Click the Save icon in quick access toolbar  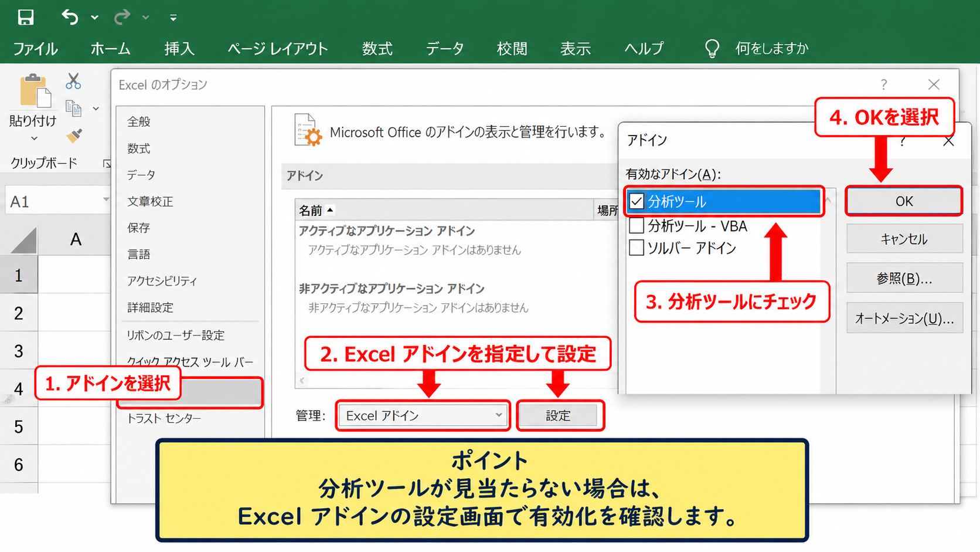25,18
